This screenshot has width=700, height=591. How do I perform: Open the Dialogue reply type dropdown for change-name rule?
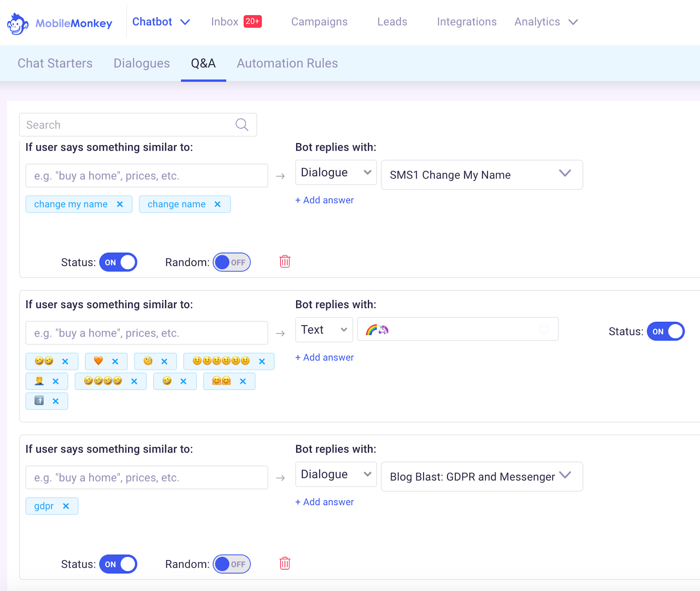pos(336,172)
